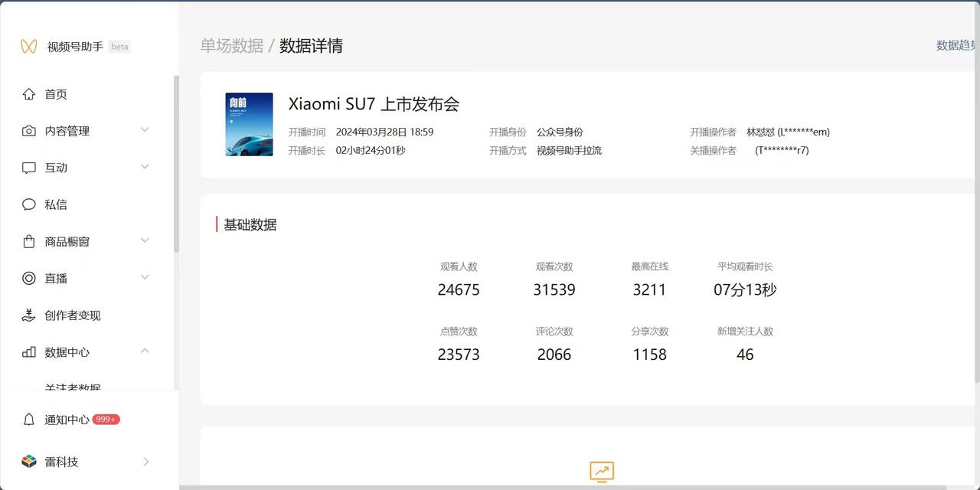Click the 视频号助手 butterfly logo

(x=28, y=46)
